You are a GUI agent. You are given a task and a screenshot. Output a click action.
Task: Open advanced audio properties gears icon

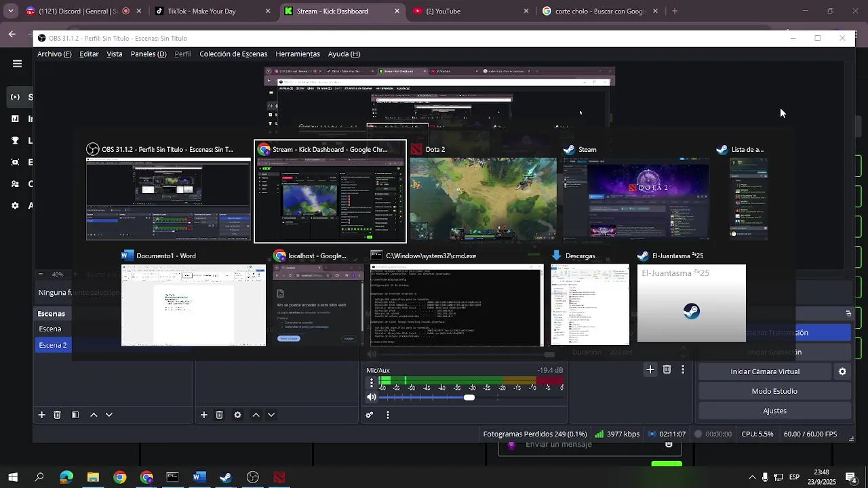370,415
